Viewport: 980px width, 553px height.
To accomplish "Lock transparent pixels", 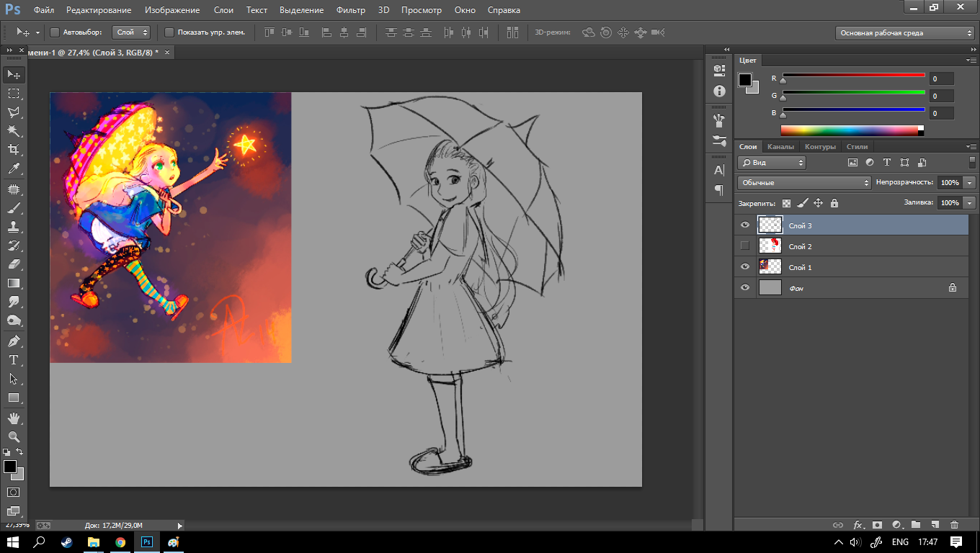I will pos(787,203).
